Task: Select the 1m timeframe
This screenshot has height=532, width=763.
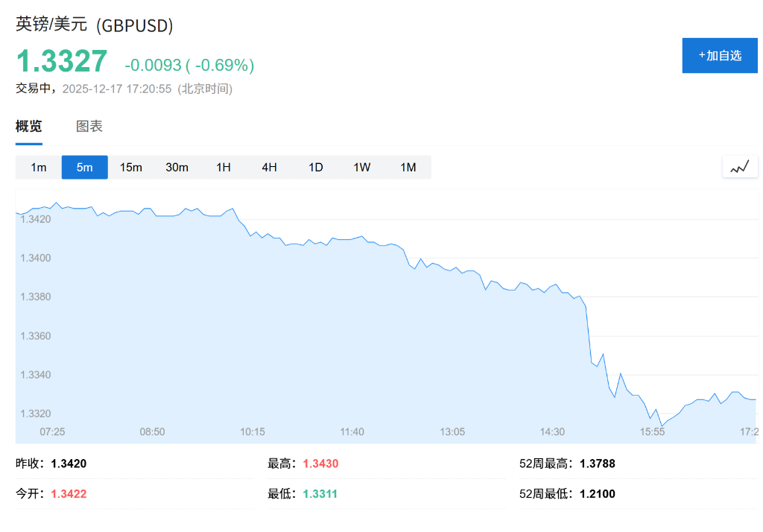Action: click(37, 167)
